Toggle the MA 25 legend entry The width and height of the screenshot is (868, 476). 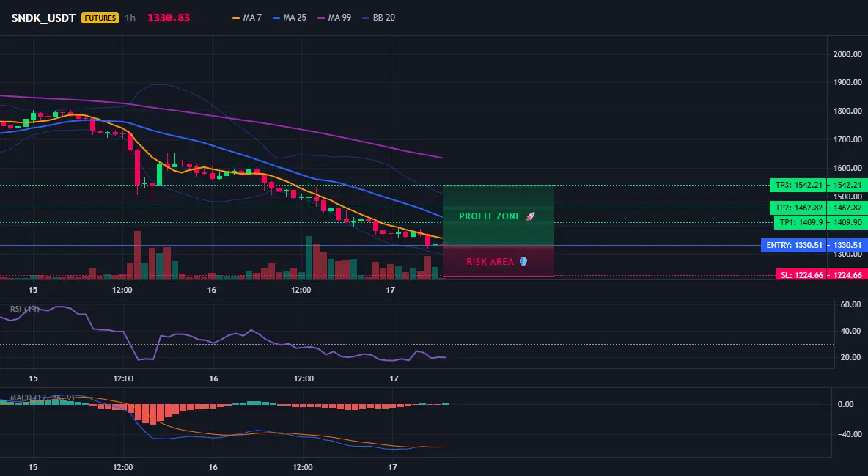290,18
